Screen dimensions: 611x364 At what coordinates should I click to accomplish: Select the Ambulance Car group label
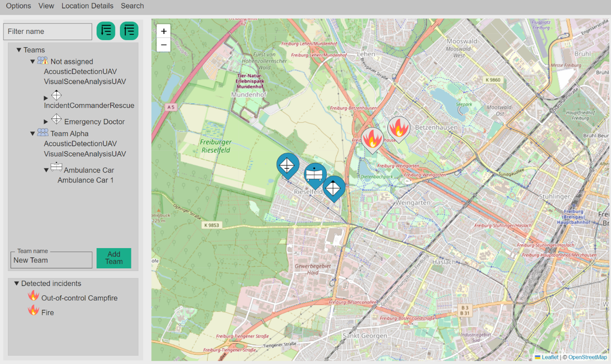coord(89,170)
